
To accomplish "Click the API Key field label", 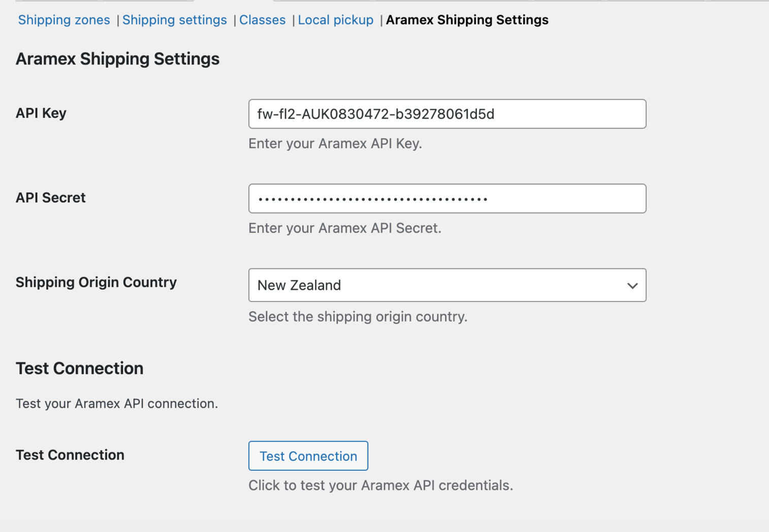I will pyautogui.click(x=41, y=113).
